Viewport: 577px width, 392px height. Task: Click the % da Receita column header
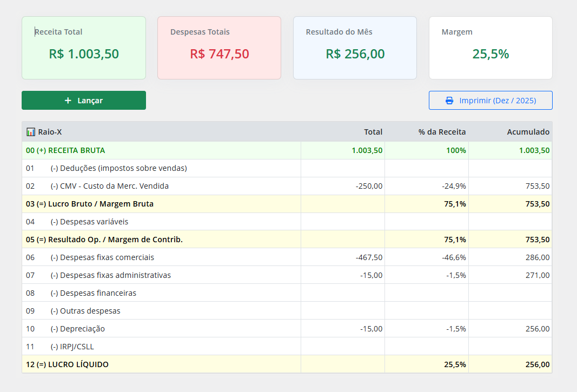tap(442, 132)
